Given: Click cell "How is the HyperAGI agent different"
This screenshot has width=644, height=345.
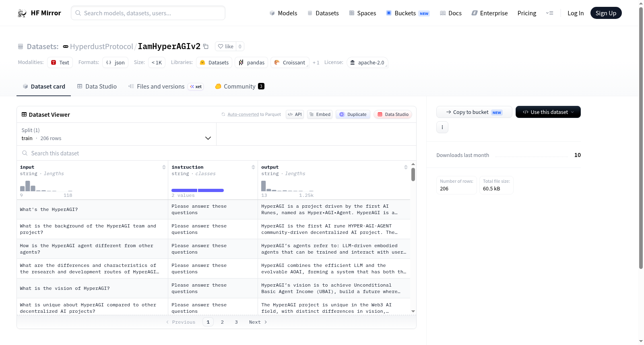Looking at the screenshot, I should click(92, 249).
